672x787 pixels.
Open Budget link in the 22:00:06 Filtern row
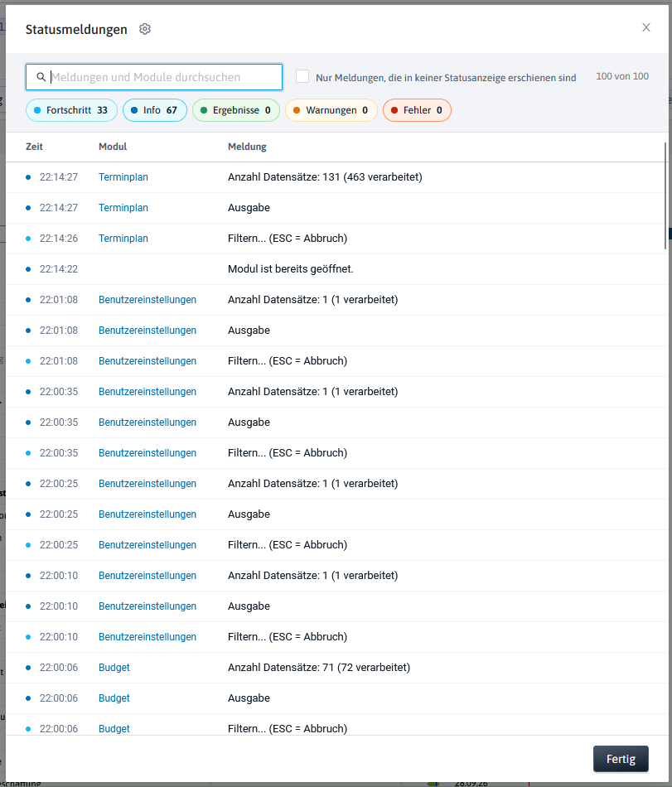coord(114,729)
